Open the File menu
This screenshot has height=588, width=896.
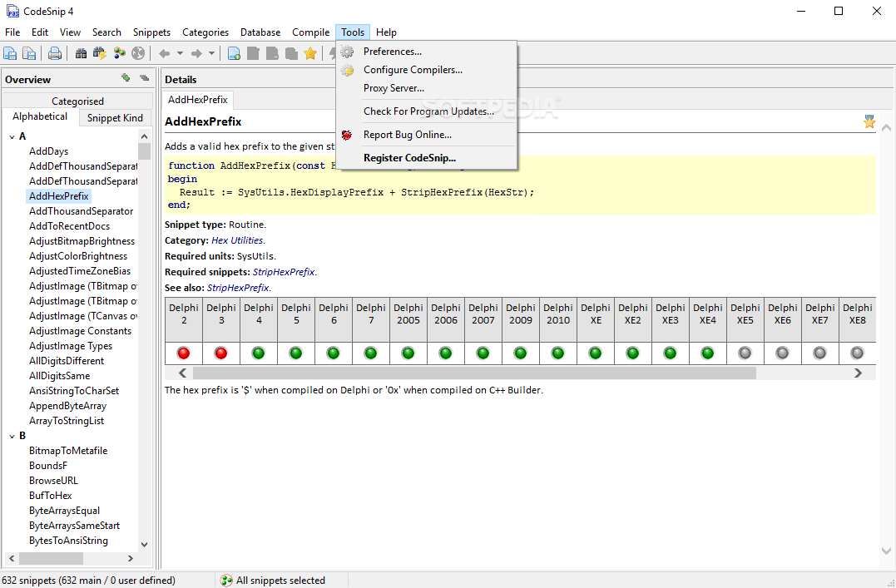(12, 32)
